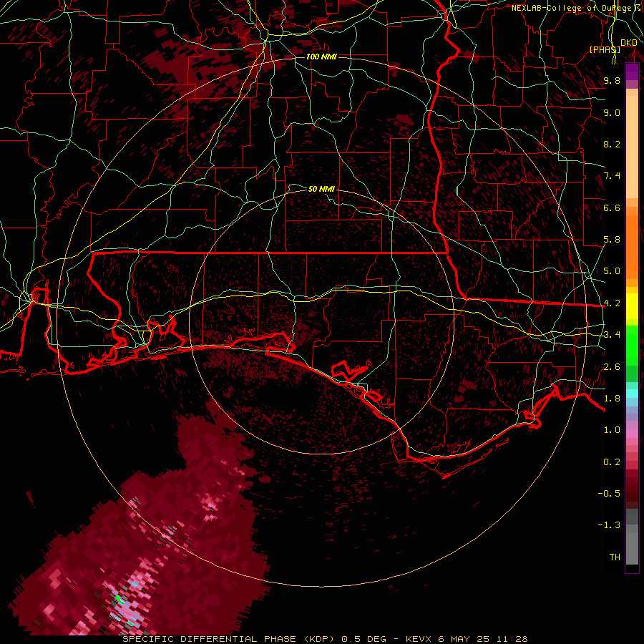Select the 8.2 value on the scale

point(612,144)
